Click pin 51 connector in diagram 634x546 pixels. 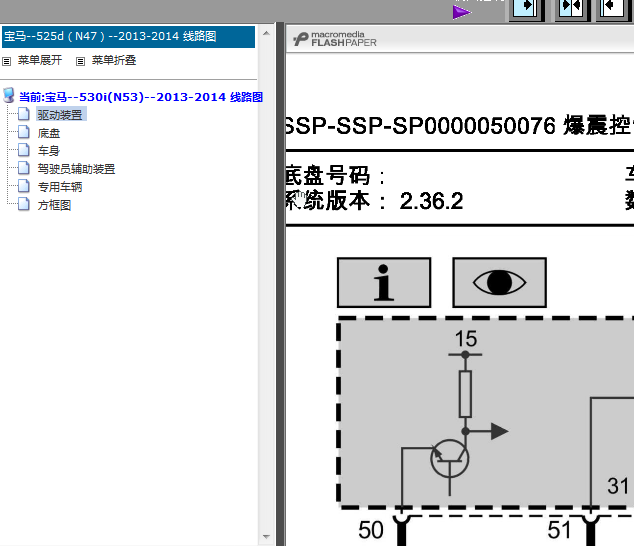591,530
